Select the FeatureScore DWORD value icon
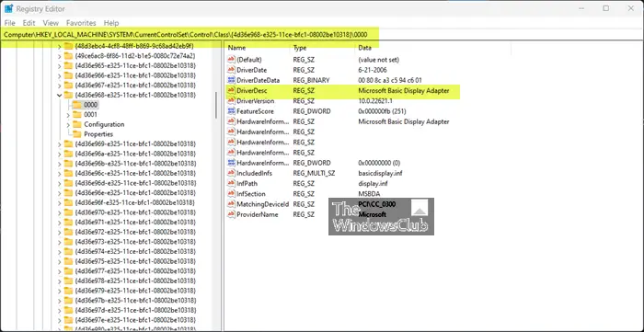Image resolution: width=644 pixels, height=332 pixels. (231, 111)
